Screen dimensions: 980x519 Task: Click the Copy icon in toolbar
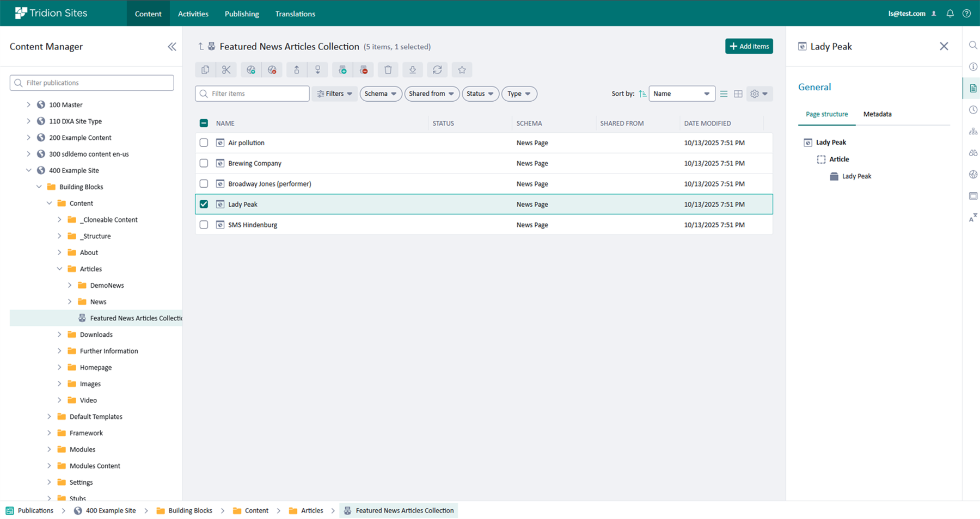[x=205, y=70]
